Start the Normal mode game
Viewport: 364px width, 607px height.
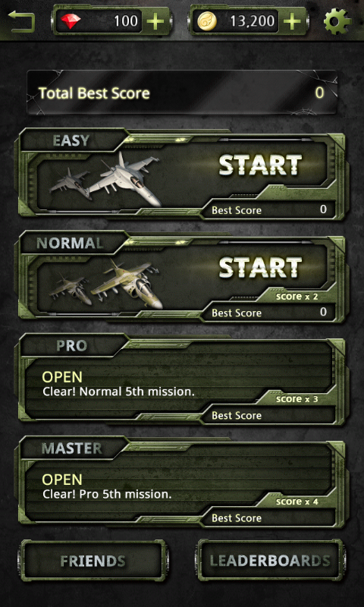260,267
